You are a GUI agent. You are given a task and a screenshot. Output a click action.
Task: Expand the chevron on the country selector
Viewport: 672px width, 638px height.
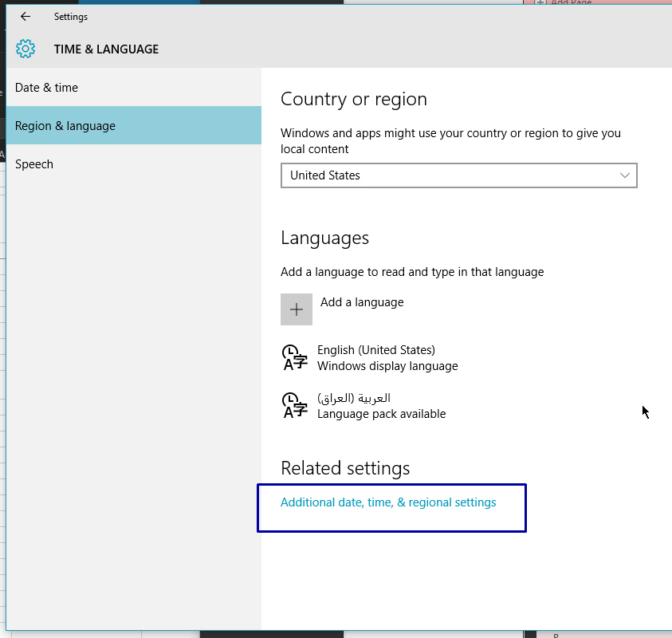click(624, 175)
